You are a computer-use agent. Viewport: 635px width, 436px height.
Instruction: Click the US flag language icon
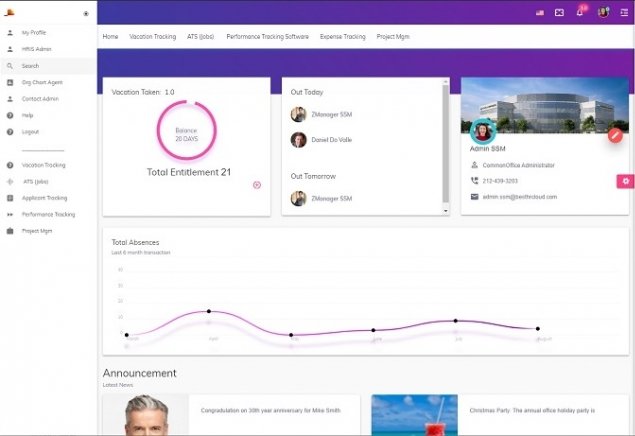540,12
